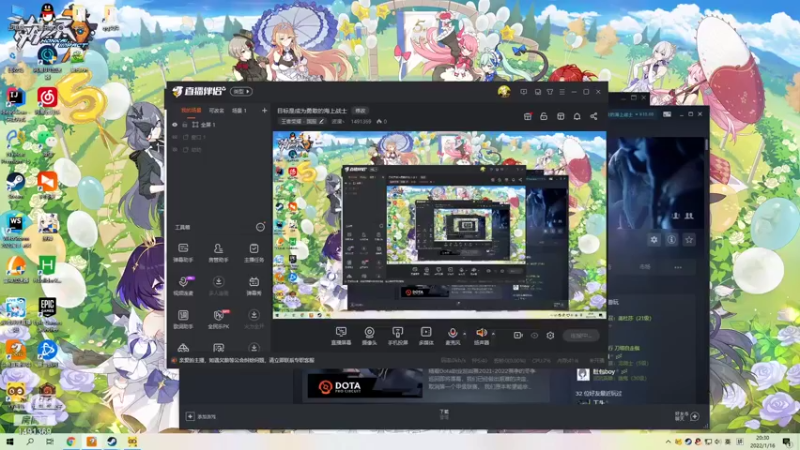Viewport: 800px width, 450px height.
Task: Mute the 麦克风 microphone icon
Action: (452, 333)
